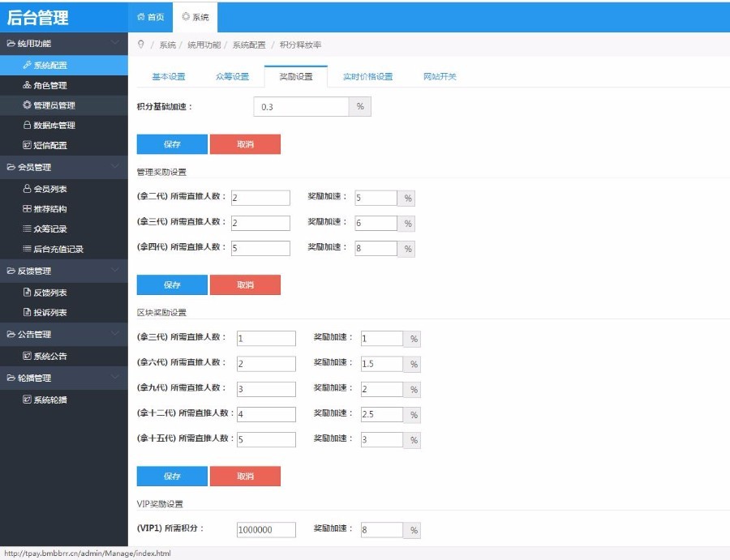Collapse the 反馈管理 section chevron

point(114,270)
